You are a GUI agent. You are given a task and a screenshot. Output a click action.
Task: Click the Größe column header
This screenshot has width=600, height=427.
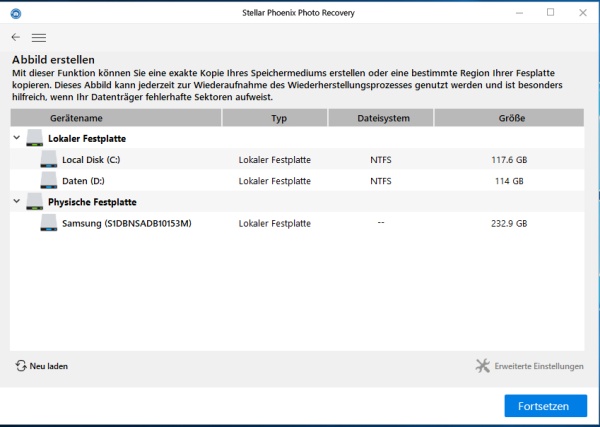click(509, 118)
